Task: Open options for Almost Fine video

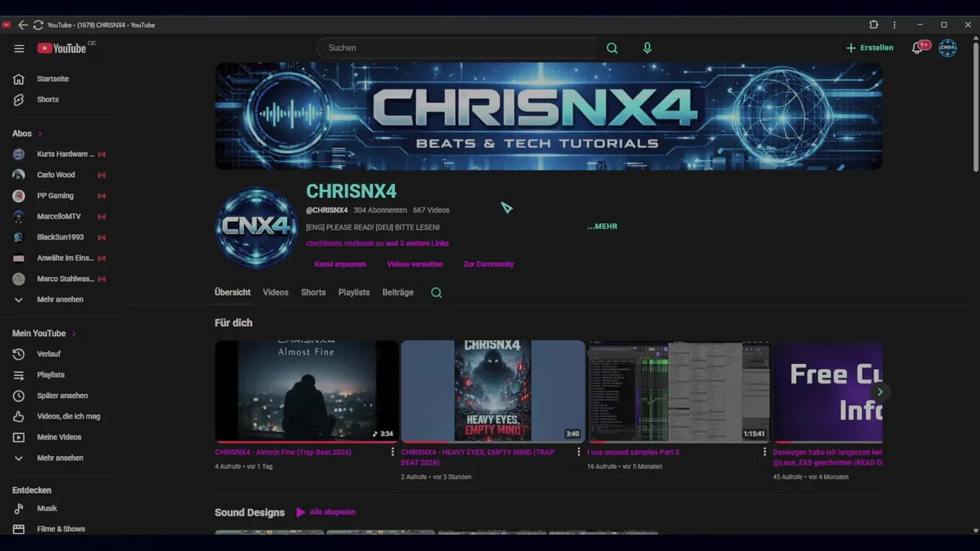Action: [x=393, y=452]
